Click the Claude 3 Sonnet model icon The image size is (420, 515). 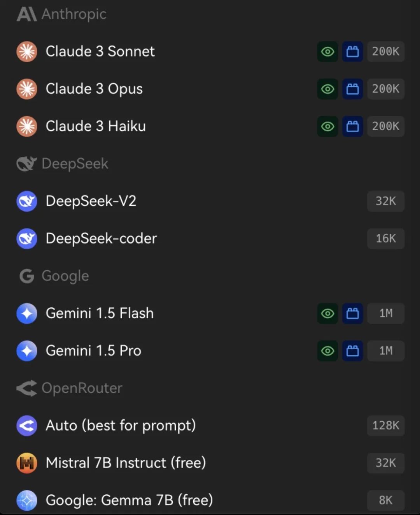click(x=27, y=52)
